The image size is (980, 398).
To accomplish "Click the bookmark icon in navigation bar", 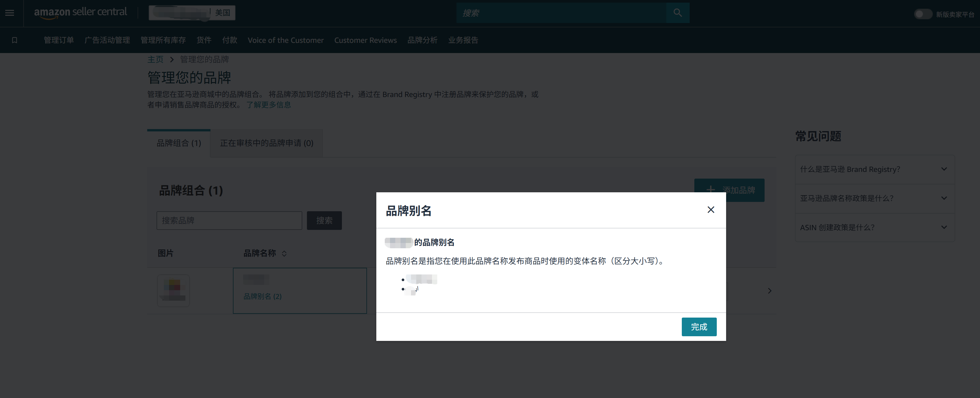I will tap(15, 40).
